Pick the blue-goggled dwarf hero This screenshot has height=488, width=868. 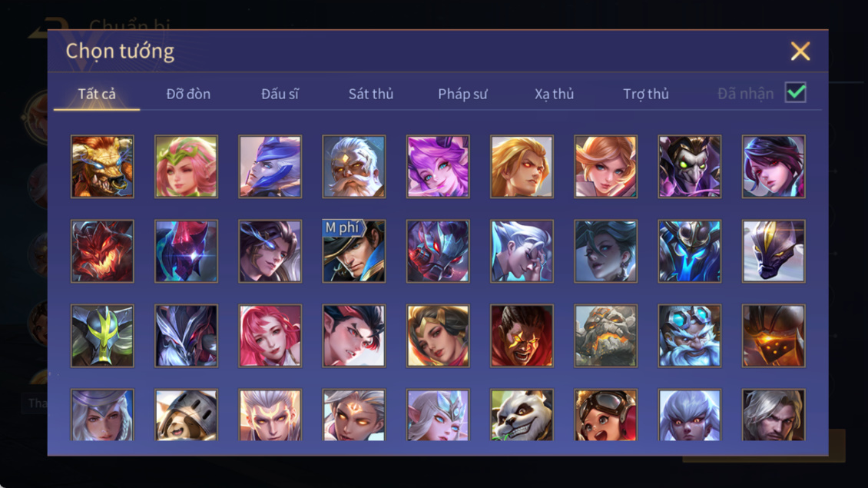[x=689, y=335]
